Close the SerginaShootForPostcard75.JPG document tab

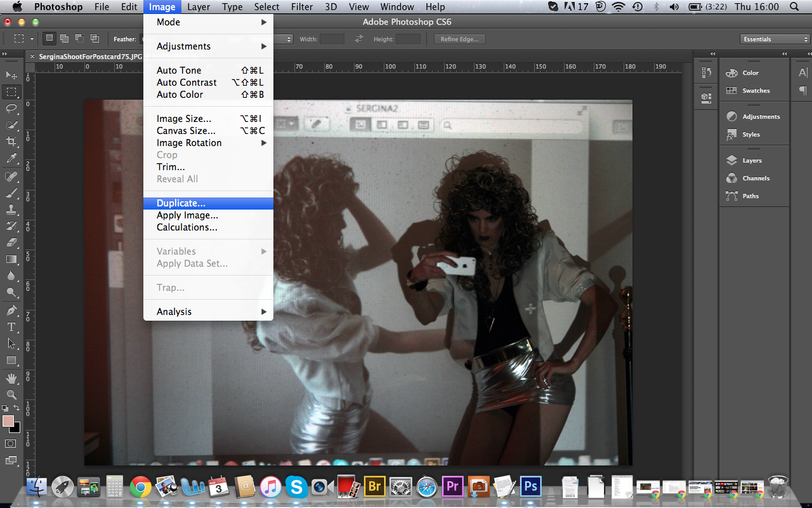click(32, 57)
